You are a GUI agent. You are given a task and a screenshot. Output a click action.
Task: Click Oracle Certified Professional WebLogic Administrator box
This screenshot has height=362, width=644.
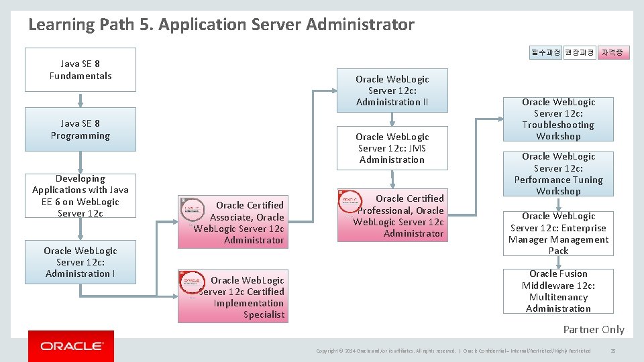tap(392, 215)
